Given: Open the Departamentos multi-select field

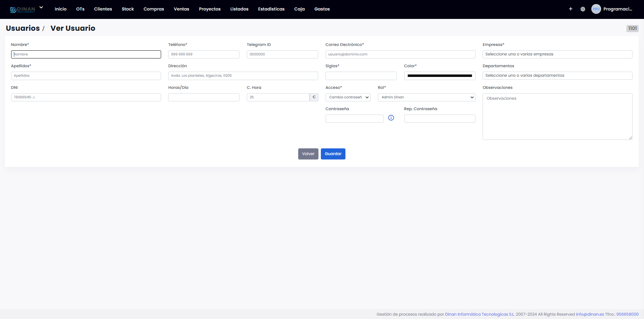Looking at the screenshot, I should coord(557,76).
